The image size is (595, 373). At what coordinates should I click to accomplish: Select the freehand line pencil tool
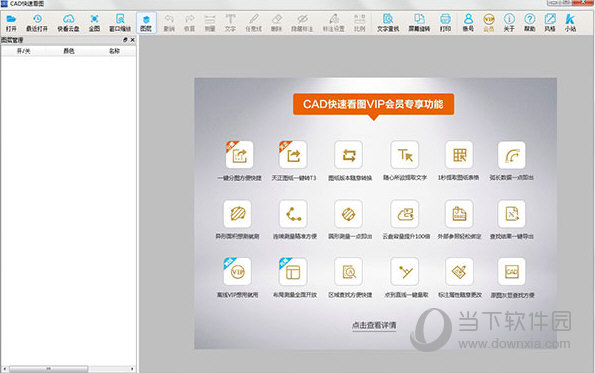coord(253,23)
